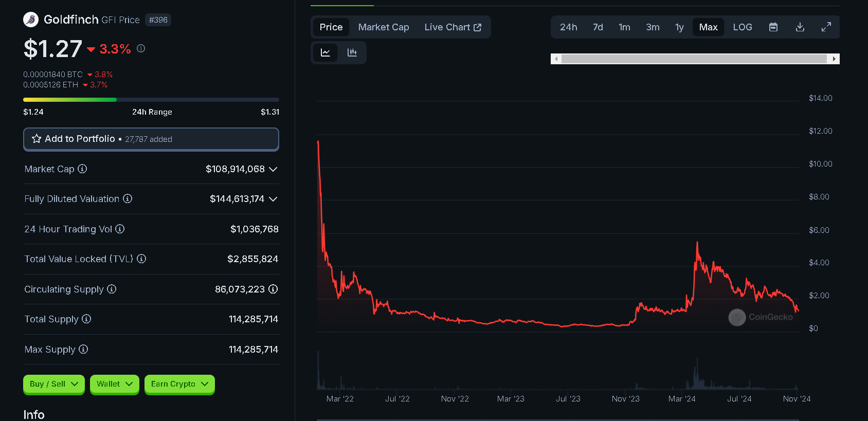The height and width of the screenshot is (421, 868).
Task: Click the $144,613,174 valuation value
Action: click(237, 199)
